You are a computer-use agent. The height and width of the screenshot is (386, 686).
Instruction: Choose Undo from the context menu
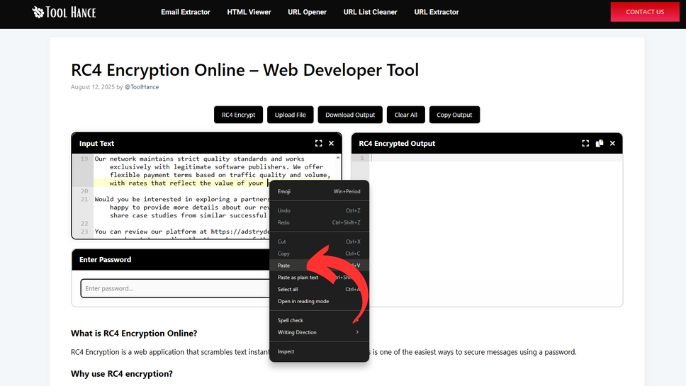[319, 211]
